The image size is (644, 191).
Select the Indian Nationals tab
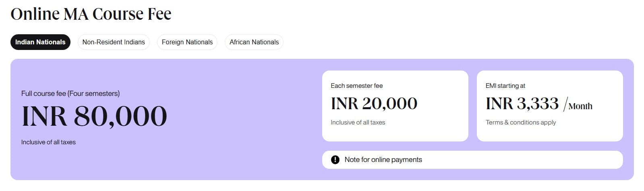(40, 42)
